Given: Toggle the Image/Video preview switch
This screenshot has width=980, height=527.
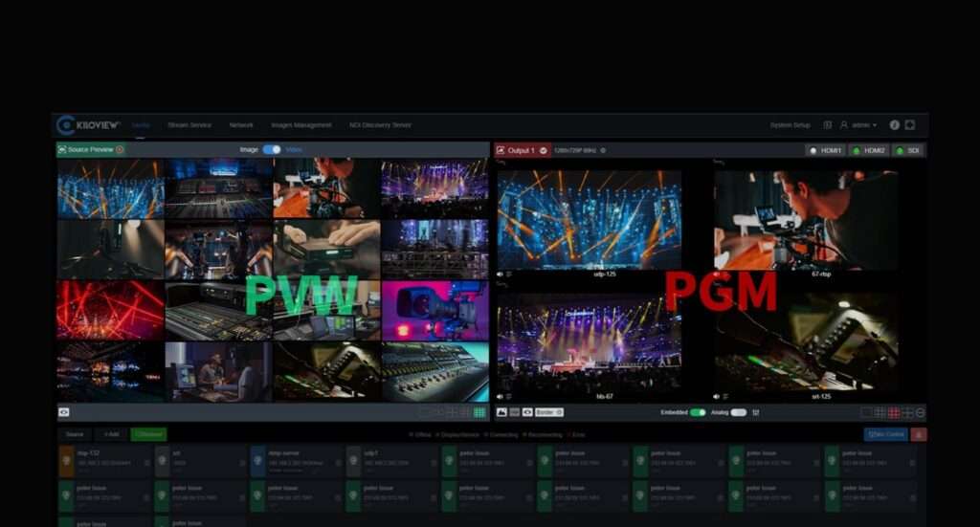Looking at the screenshot, I should [272, 150].
